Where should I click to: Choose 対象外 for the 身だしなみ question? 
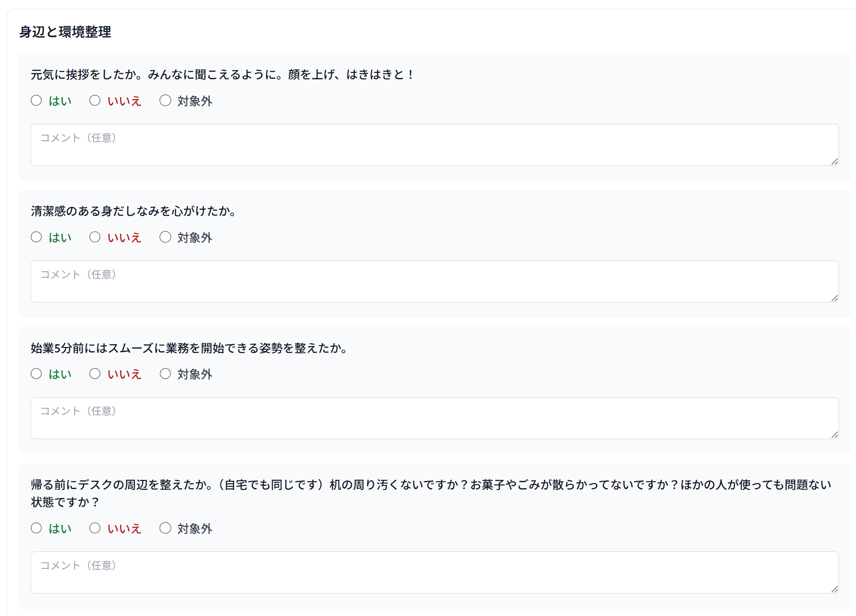pyautogui.click(x=165, y=237)
